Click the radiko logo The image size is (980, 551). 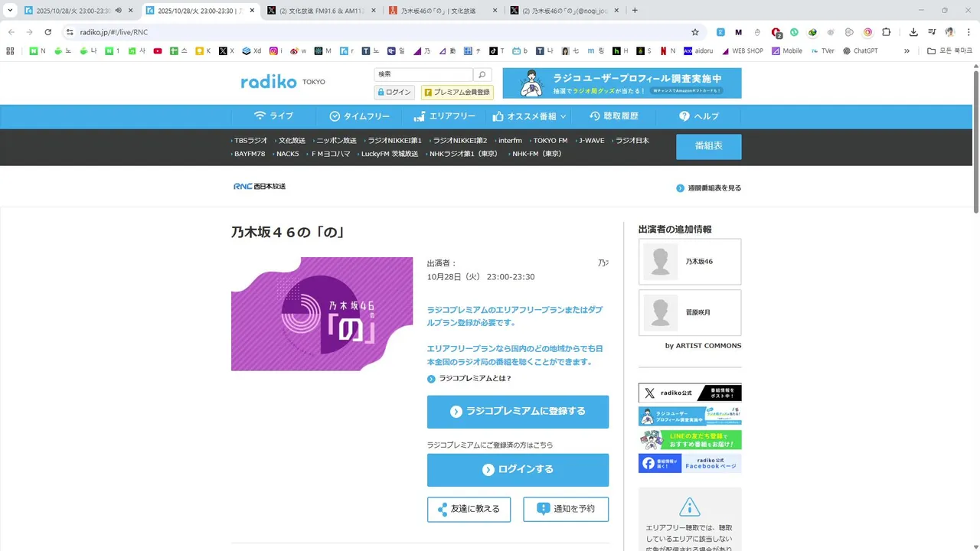pos(269,82)
